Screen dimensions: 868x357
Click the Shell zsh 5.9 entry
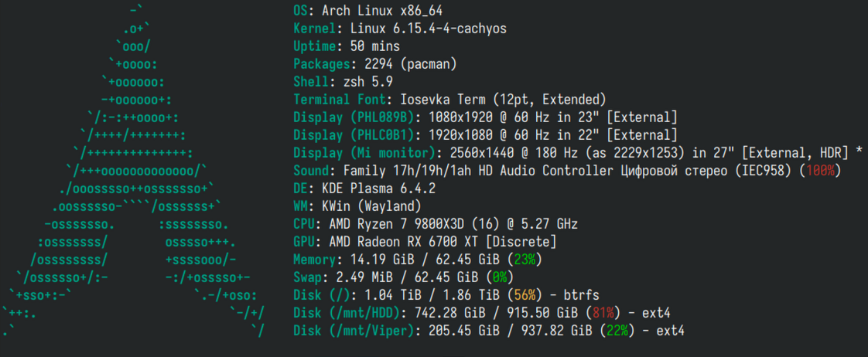343,82
